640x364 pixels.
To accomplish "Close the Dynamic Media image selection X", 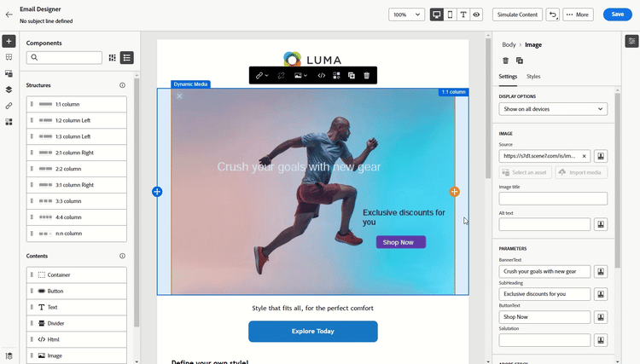I will [x=179, y=96].
